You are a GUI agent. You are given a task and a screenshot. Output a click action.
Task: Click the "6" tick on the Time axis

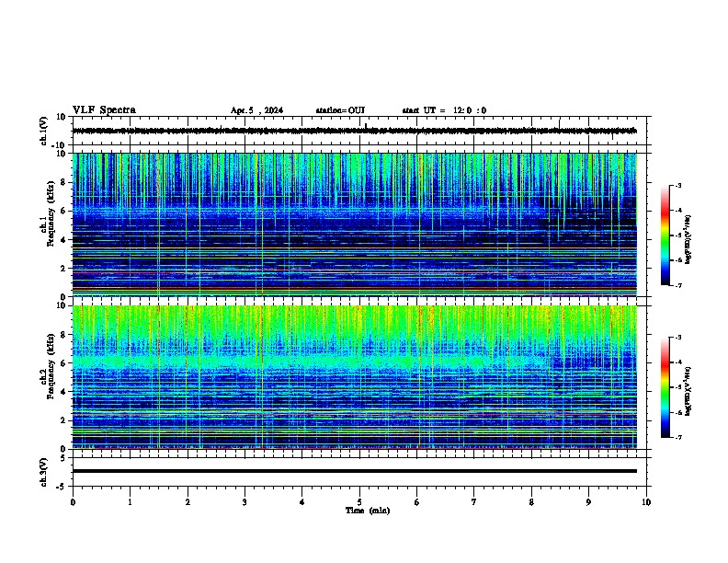click(417, 502)
